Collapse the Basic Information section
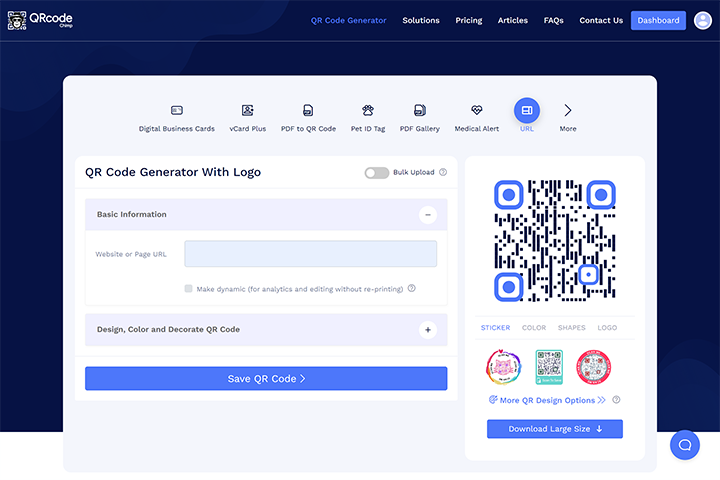 coord(428,215)
